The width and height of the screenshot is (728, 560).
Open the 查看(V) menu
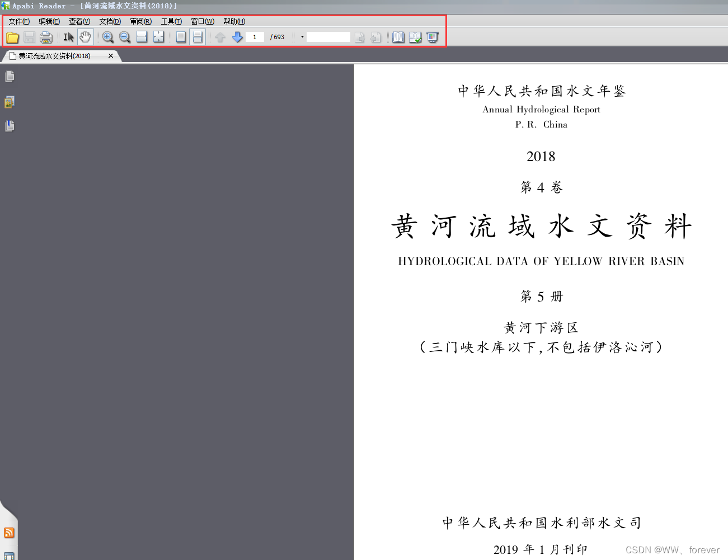coord(79,21)
